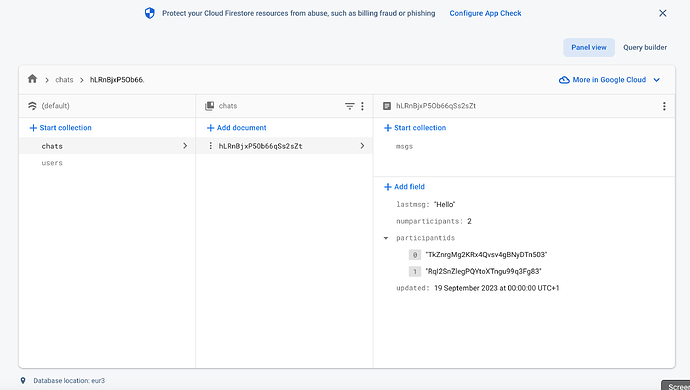Image resolution: width=690 pixels, height=390 pixels.
Task: Select document hLRnBjxP5Ob66qSs2sZt row
Action: point(284,146)
